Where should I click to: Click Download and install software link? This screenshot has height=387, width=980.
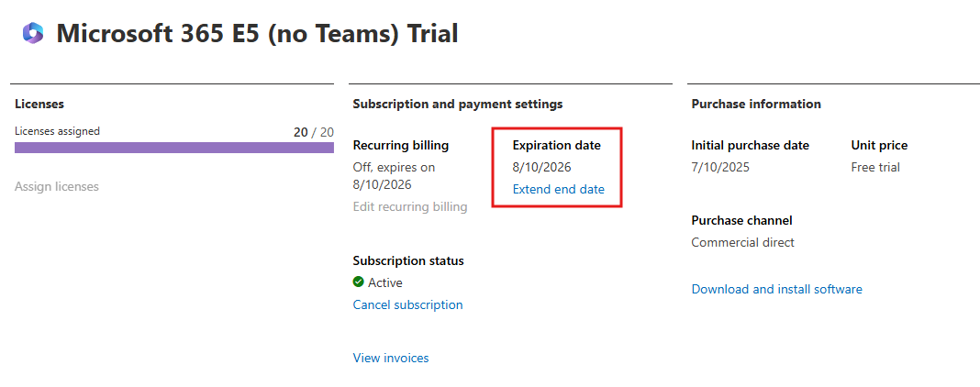point(776,289)
